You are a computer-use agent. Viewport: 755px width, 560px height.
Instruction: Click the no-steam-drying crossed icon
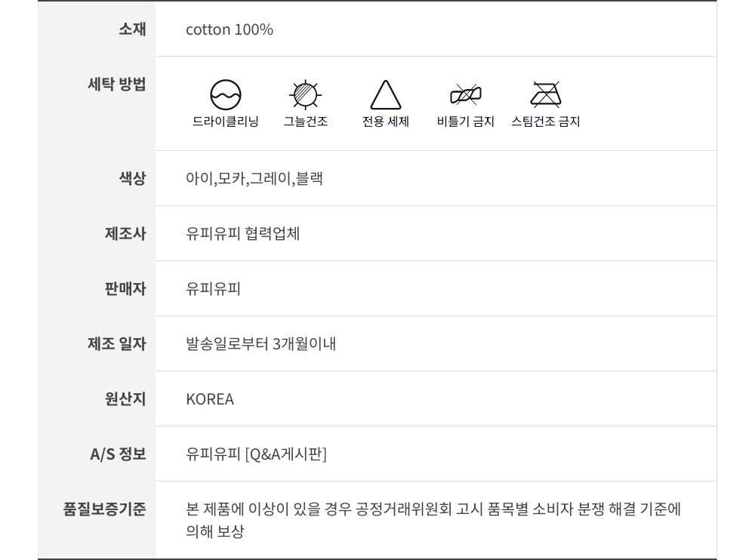coord(545,95)
